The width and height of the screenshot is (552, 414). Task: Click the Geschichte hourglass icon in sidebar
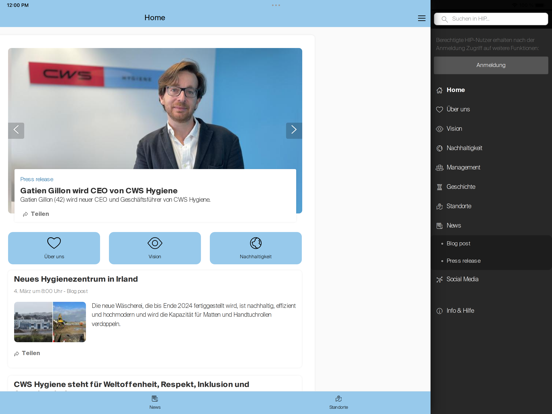[x=439, y=187]
